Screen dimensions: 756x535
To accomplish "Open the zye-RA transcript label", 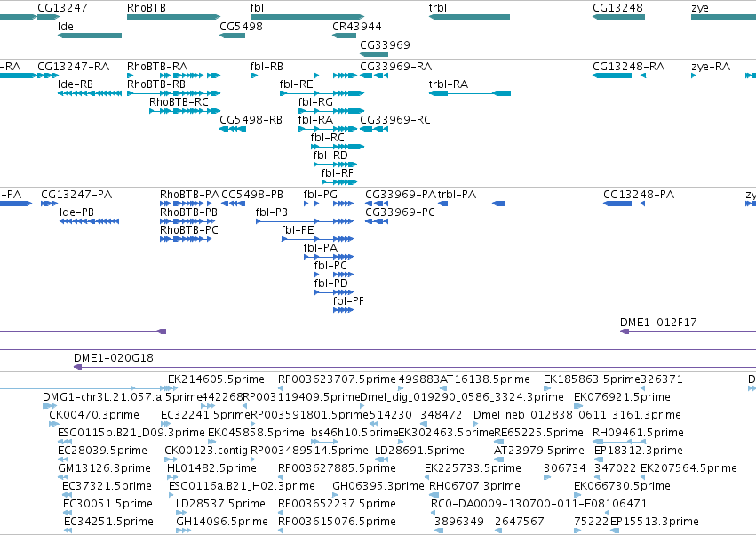I will (x=711, y=66).
